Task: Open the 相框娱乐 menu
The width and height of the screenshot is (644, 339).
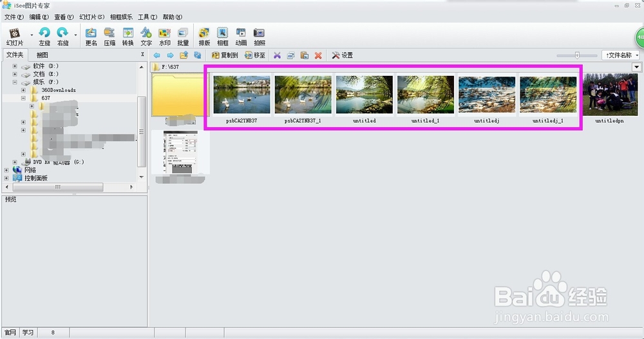Action: point(121,17)
